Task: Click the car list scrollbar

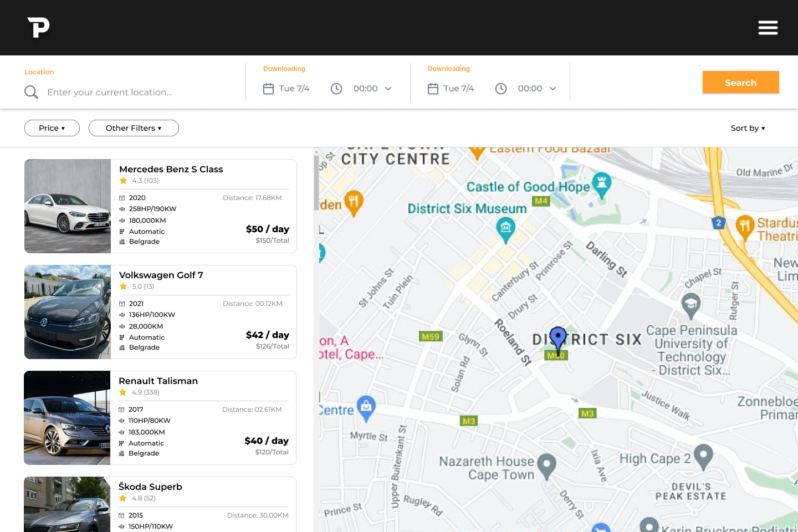Action: (x=316, y=183)
